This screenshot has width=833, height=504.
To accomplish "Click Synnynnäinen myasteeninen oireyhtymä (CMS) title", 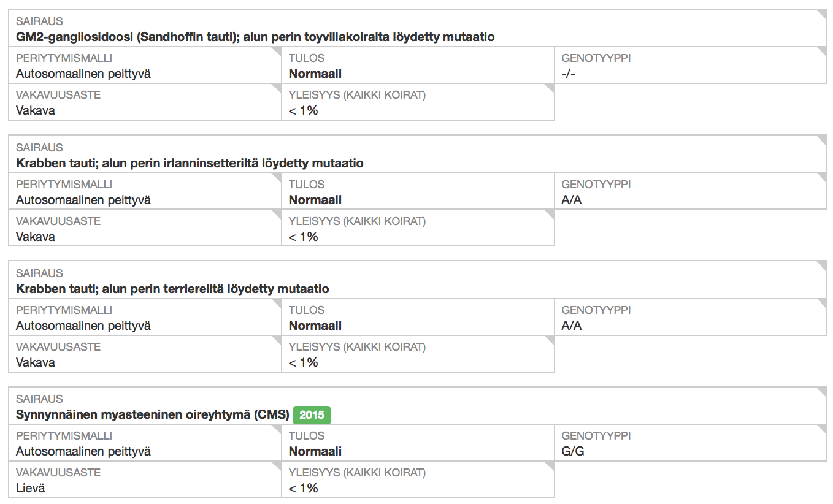I will pos(152,415).
